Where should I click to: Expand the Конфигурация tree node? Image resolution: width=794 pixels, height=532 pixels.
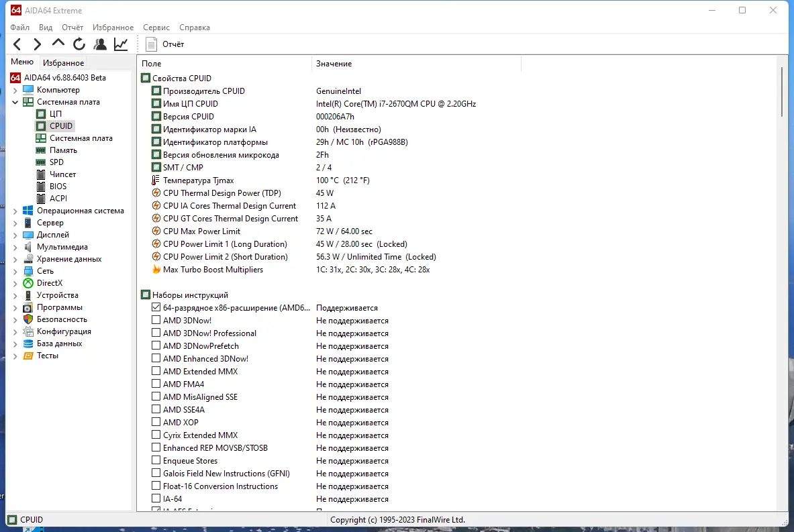[x=15, y=332]
